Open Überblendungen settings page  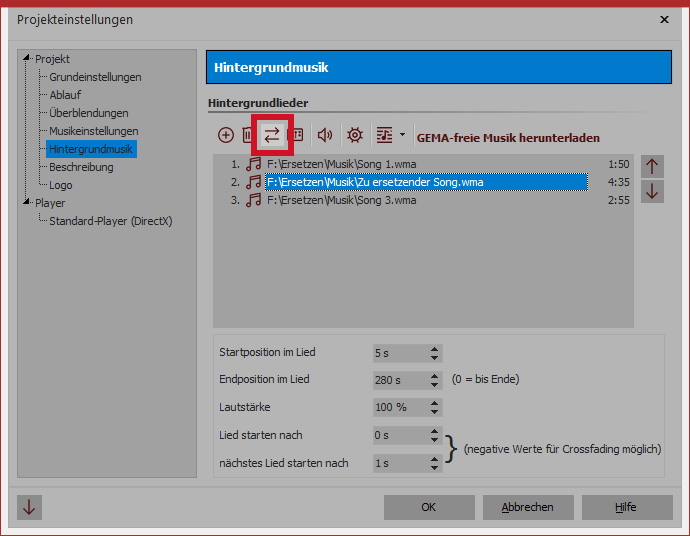[x=88, y=113]
